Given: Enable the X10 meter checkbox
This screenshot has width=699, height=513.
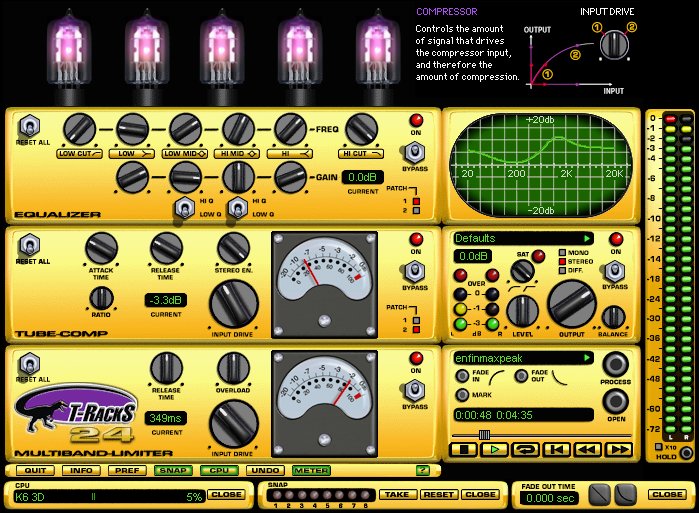Looking at the screenshot, I should click(658, 447).
